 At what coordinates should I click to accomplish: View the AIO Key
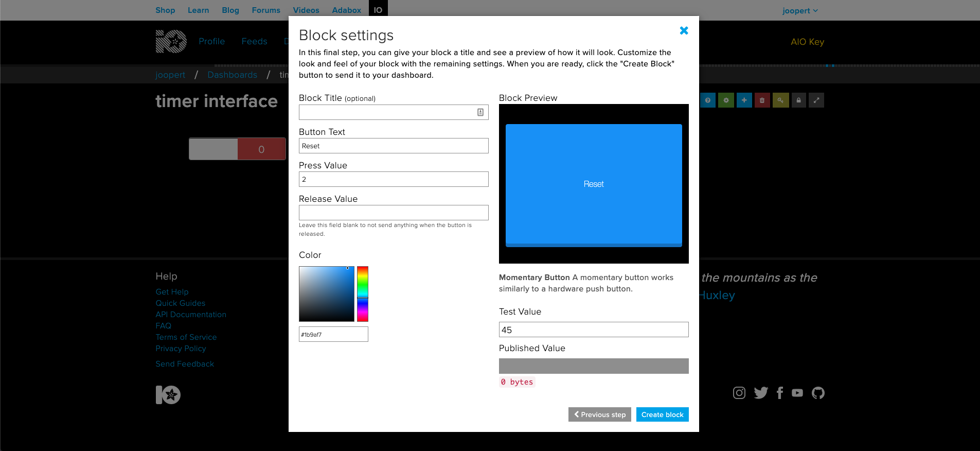[x=807, y=42]
